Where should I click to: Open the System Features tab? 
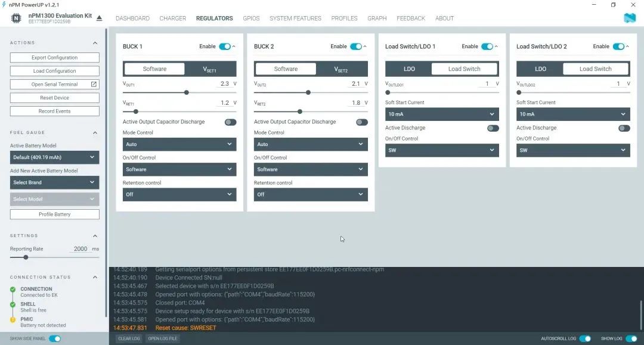click(295, 18)
